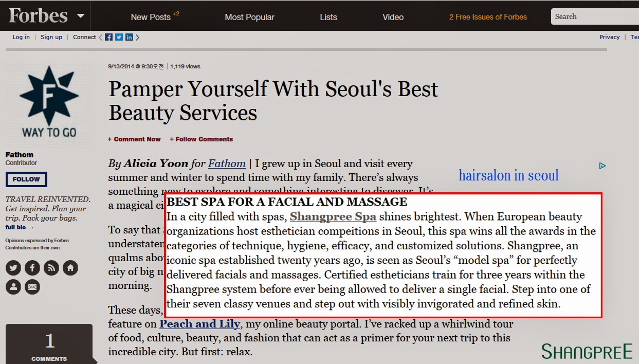Open the Most Popular menu item
This screenshot has height=364, width=639.
pyautogui.click(x=249, y=17)
